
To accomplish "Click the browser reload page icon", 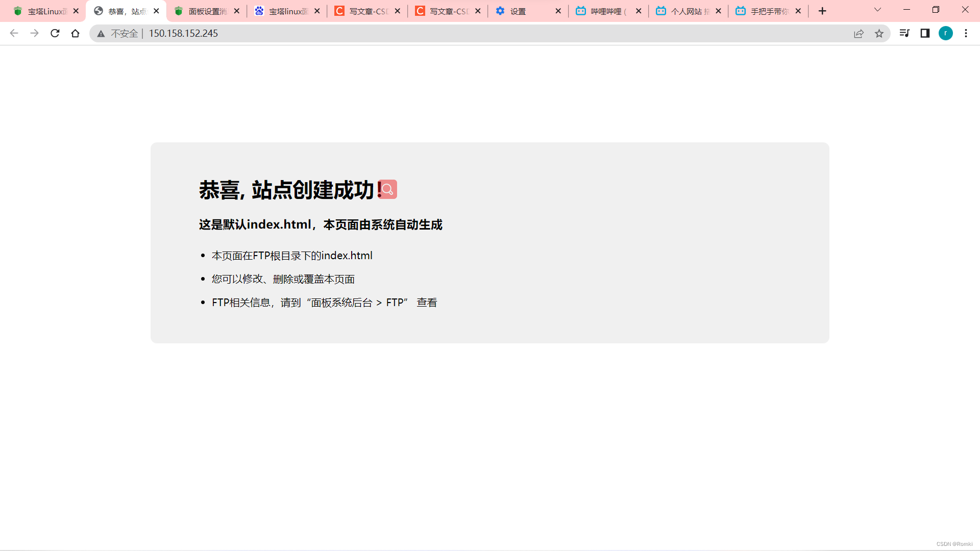I will coord(55,33).
